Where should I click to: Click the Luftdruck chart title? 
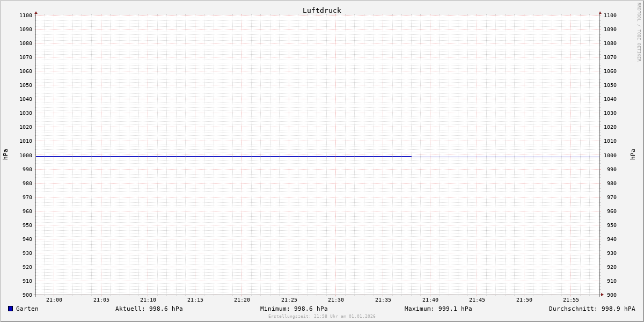321,10
